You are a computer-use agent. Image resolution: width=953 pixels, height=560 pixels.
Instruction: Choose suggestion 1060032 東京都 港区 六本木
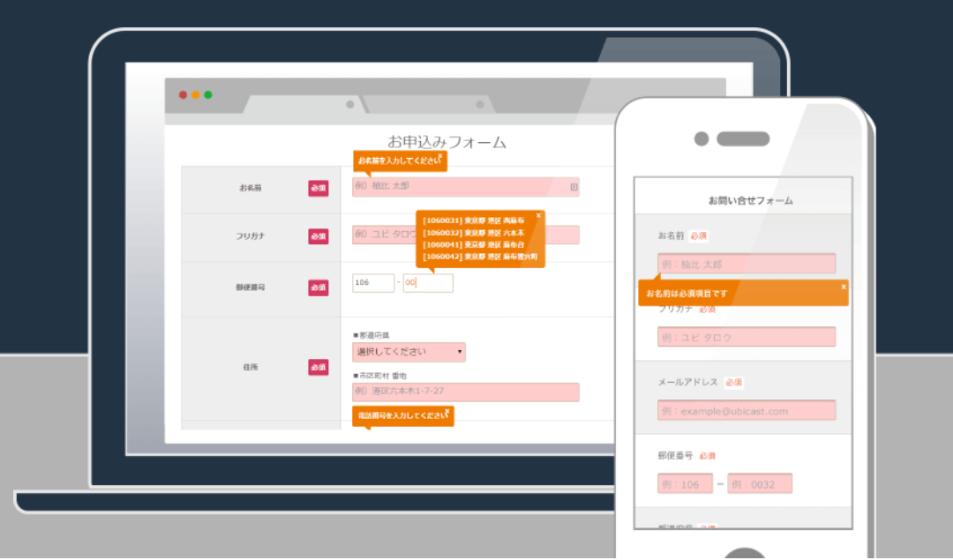click(474, 232)
